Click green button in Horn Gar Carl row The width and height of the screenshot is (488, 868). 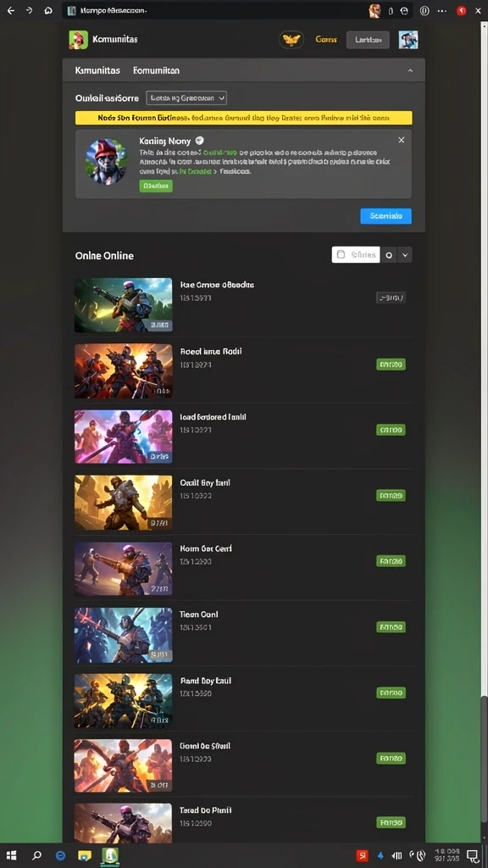[x=391, y=561]
